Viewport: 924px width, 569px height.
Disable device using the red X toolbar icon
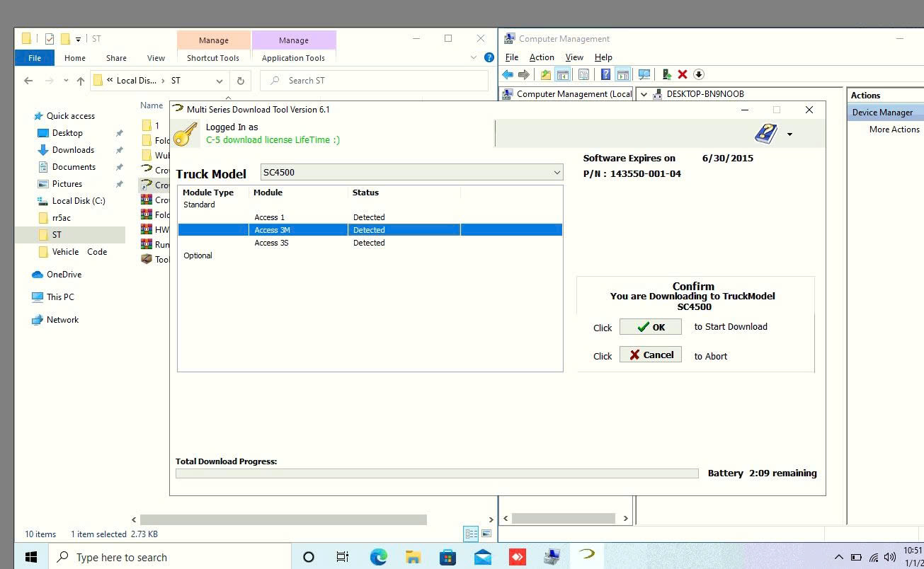click(682, 74)
